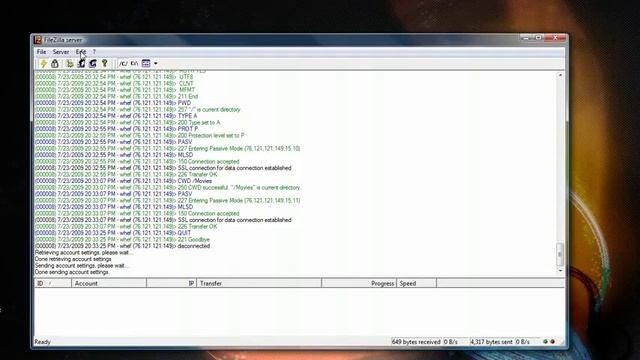
Task: Select the "Done retrieving account settings" log line
Action: click(73, 259)
